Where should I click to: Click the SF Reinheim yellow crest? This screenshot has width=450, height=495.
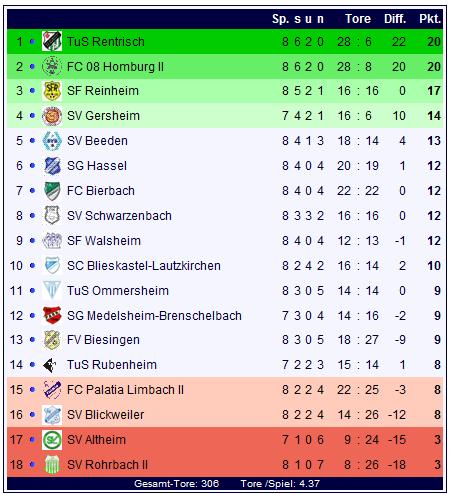point(52,91)
